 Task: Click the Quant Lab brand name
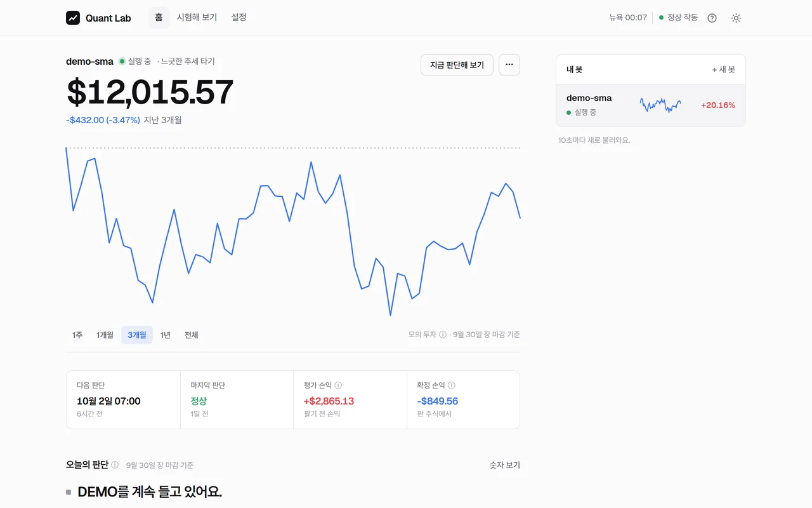(108, 18)
